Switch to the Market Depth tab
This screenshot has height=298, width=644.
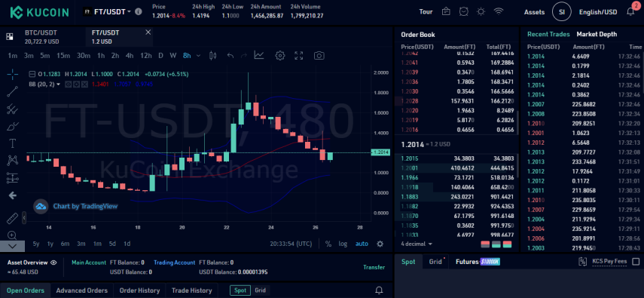(597, 34)
